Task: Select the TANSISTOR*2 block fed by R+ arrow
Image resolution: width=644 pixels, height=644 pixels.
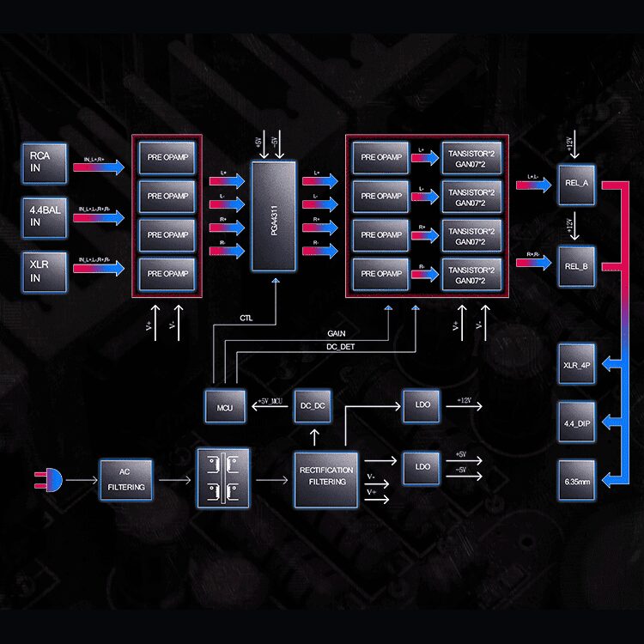Action: tap(471, 236)
